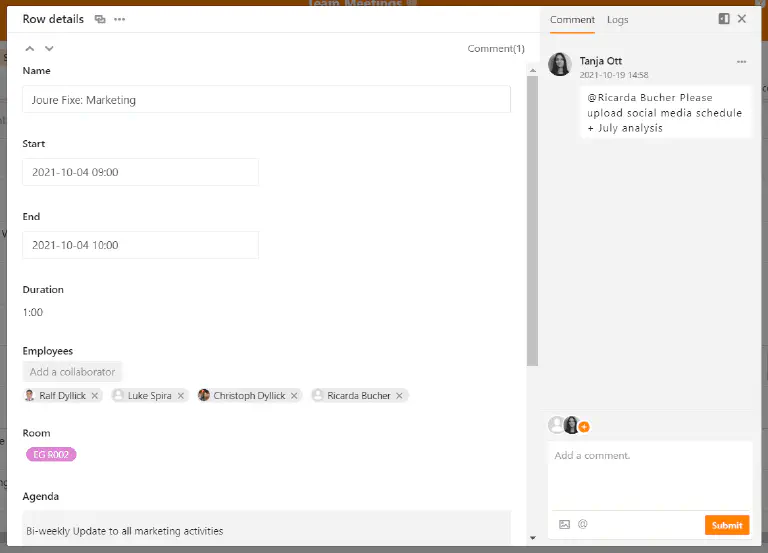Remove Ricarda Bucher from Employees
768x553 pixels.
tap(399, 395)
